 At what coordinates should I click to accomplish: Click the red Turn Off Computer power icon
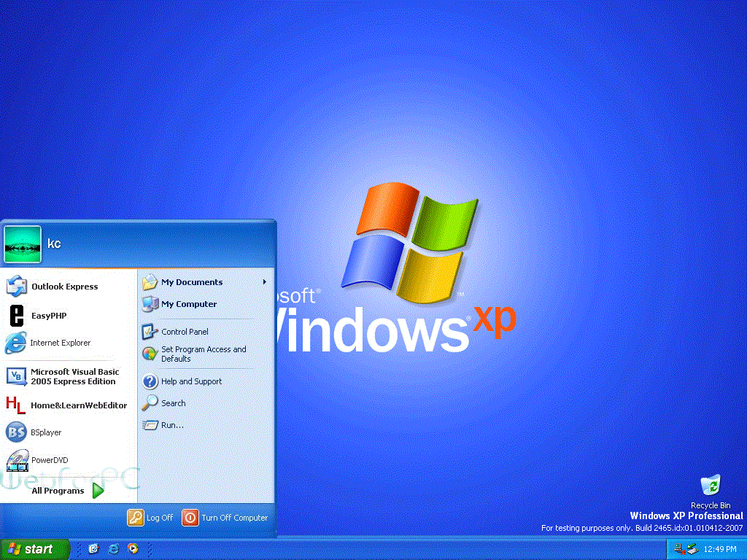click(x=190, y=518)
